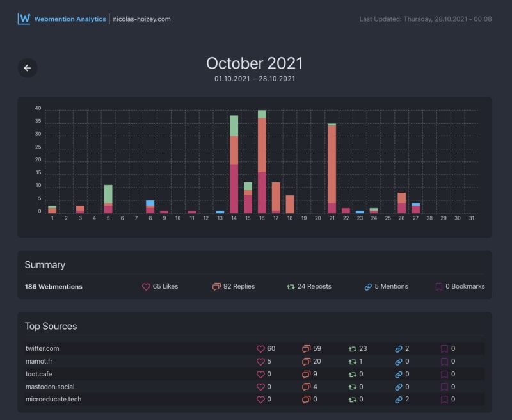Click the heart icon in twitter.com row
Screen dimensions: 512x420
pos(260,349)
